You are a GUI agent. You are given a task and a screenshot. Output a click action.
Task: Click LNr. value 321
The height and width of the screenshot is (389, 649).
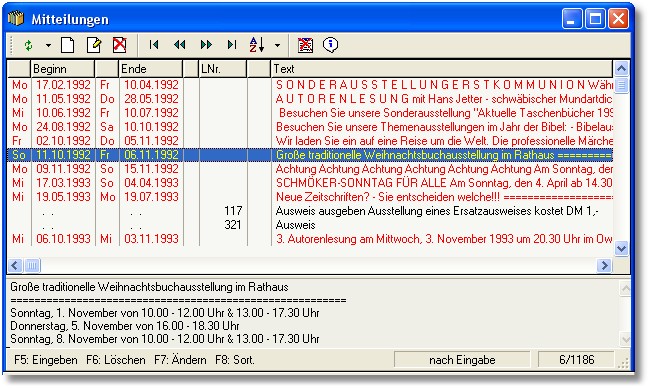coord(233,225)
